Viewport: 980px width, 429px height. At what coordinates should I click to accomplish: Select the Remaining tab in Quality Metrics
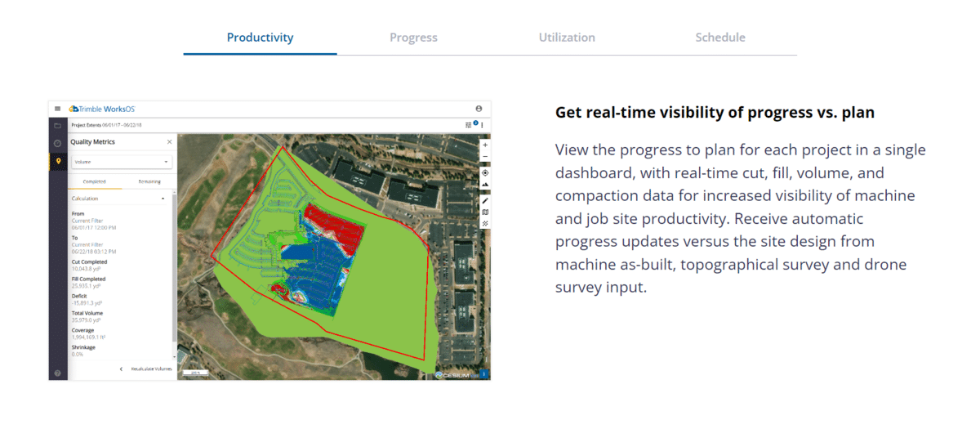point(149,181)
